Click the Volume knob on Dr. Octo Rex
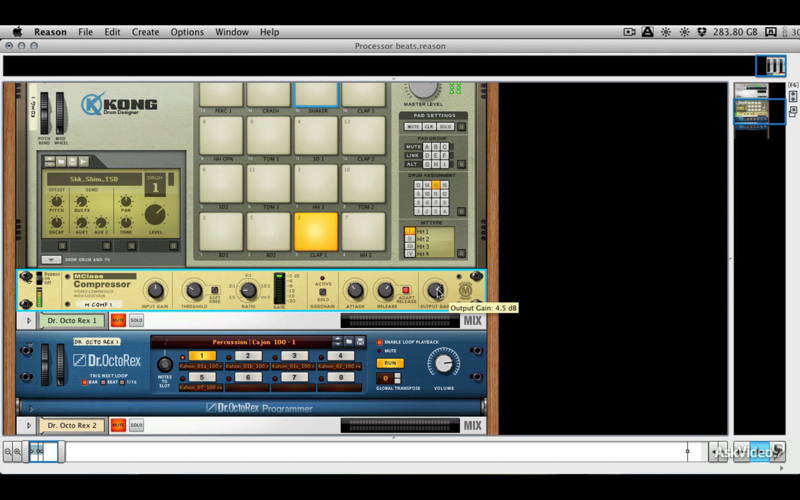This screenshot has height=500, width=800. pyautogui.click(x=443, y=363)
